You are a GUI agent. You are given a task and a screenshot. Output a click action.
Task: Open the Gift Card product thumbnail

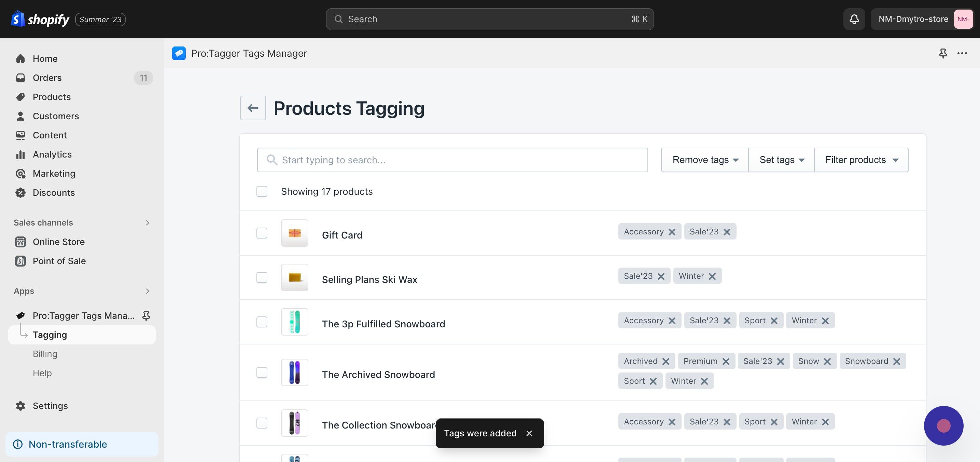coord(294,233)
